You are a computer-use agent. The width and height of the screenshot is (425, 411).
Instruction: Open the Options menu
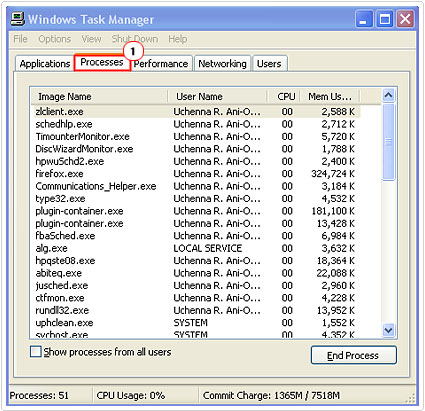click(55, 39)
